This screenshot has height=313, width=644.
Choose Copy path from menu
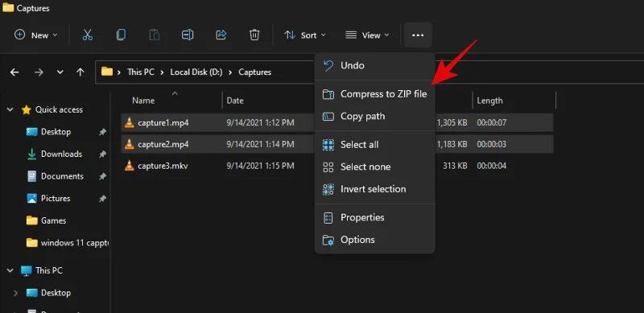(374, 116)
